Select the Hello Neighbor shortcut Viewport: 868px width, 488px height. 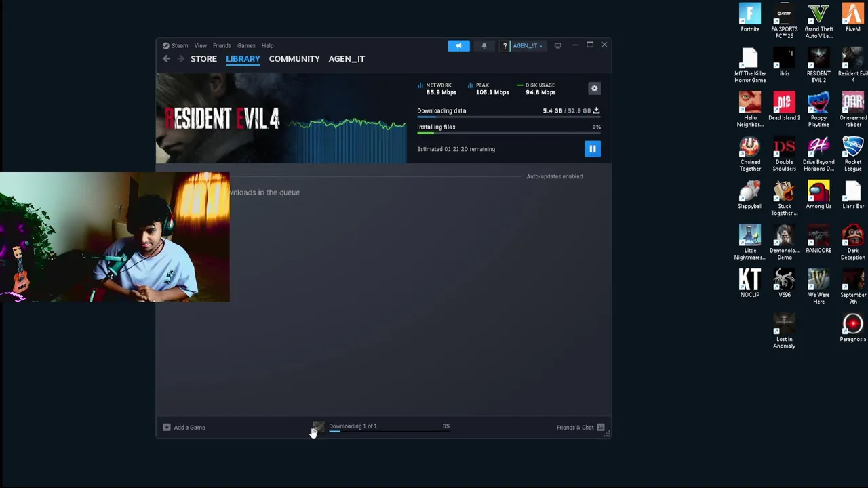point(750,110)
